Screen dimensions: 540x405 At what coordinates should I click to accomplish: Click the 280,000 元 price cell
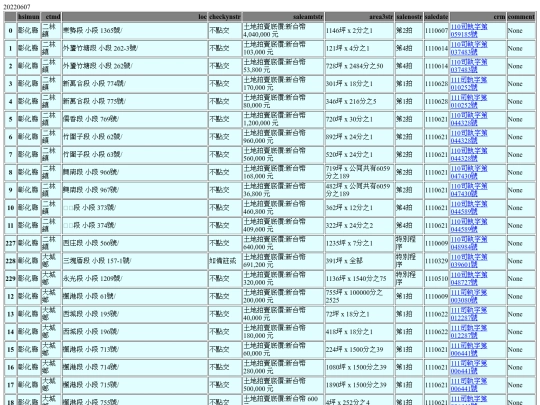(283, 367)
